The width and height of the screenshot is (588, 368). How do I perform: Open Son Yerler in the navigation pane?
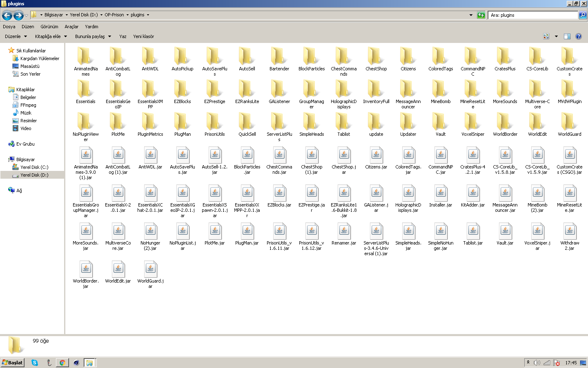(27, 74)
